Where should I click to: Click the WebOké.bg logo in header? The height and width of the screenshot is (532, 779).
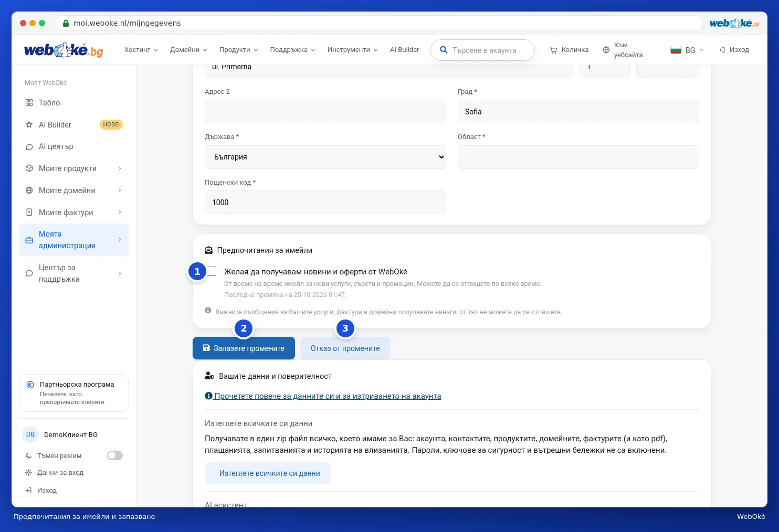(x=64, y=50)
